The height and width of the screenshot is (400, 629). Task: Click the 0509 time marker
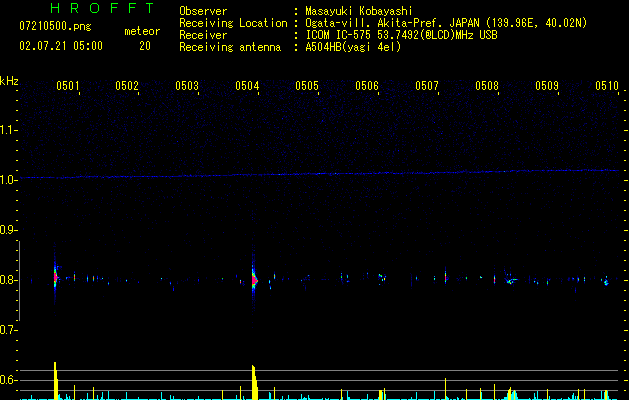point(547,86)
